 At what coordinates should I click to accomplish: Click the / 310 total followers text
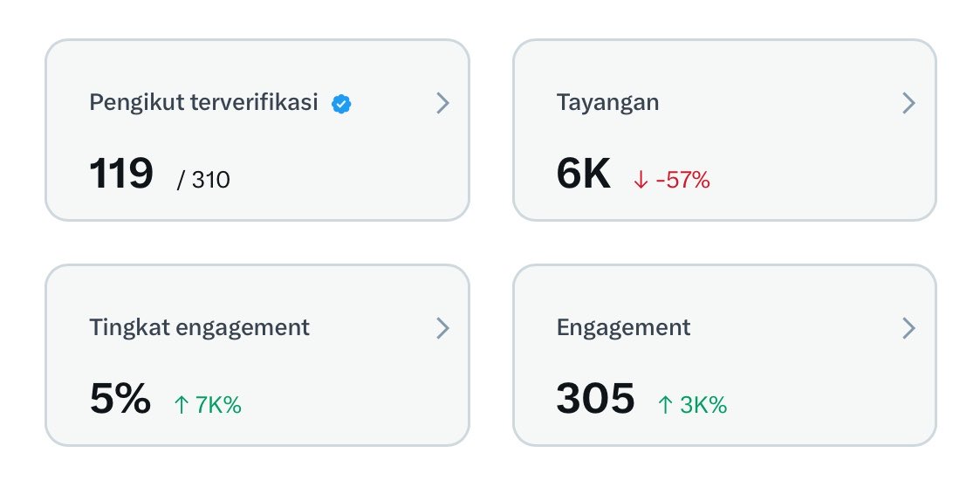tap(203, 180)
